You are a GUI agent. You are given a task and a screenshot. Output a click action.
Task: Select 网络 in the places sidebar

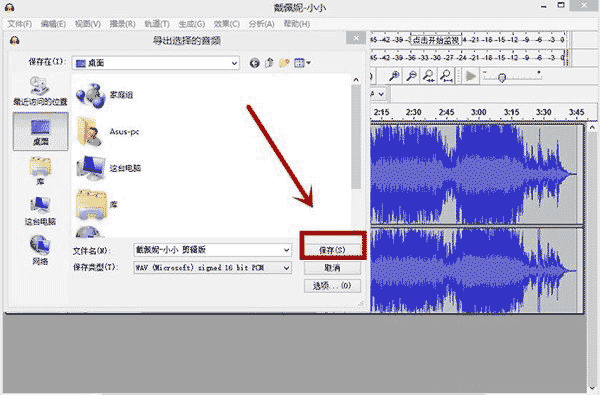40,250
